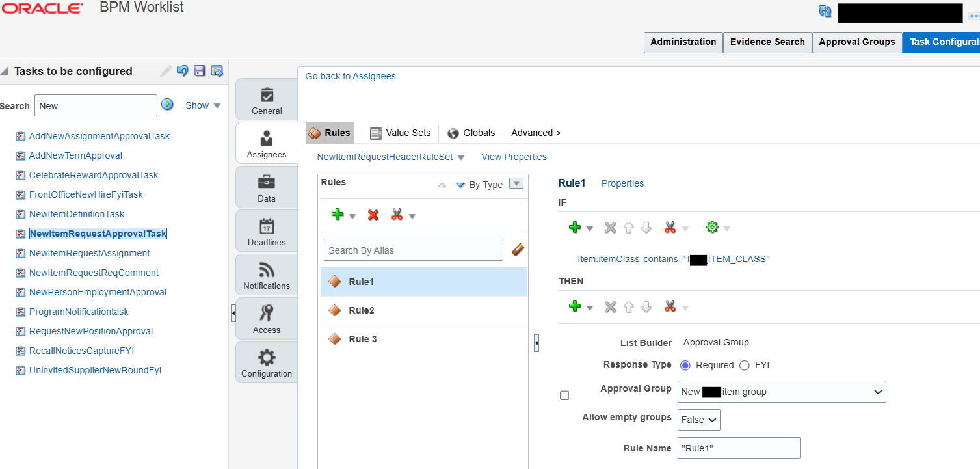The width and height of the screenshot is (980, 469).
Task: Move IF condition up with arrow icon
Action: (x=628, y=228)
